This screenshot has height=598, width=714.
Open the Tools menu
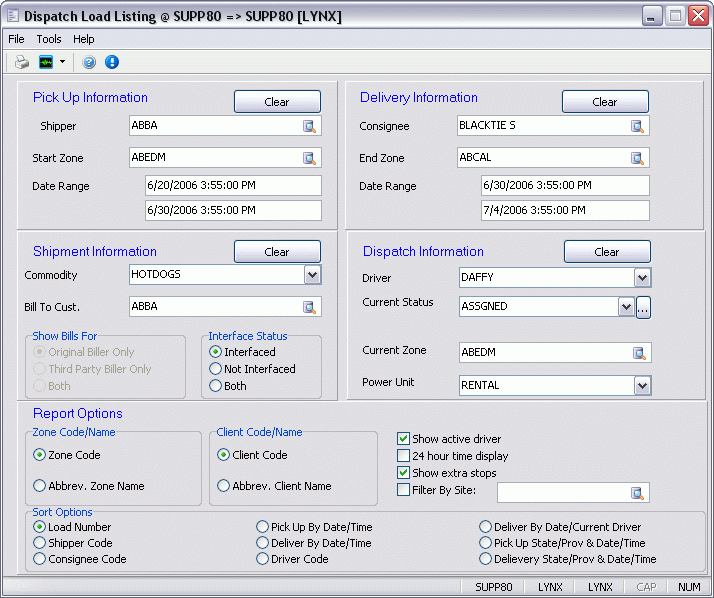coord(49,39)
